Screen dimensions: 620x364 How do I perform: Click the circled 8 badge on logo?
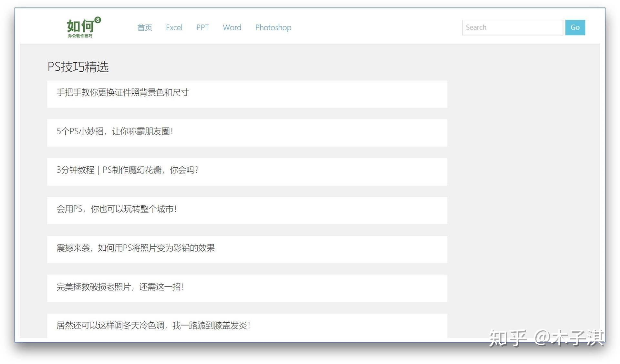(x=98, y=20)
